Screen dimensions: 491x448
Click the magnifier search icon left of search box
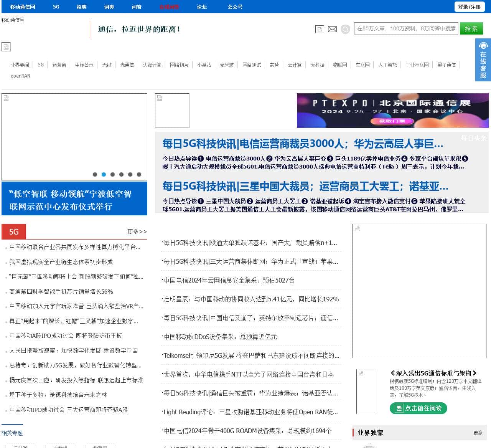click(x=345, y=29)
